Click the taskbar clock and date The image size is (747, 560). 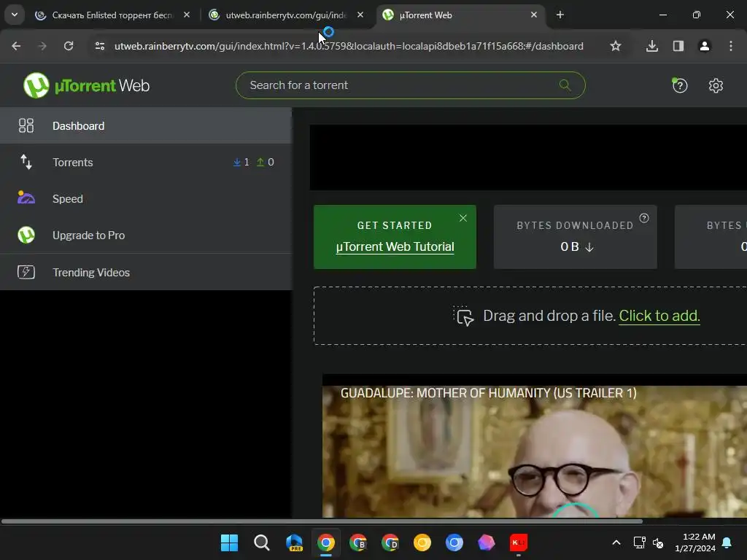(695, 542)
